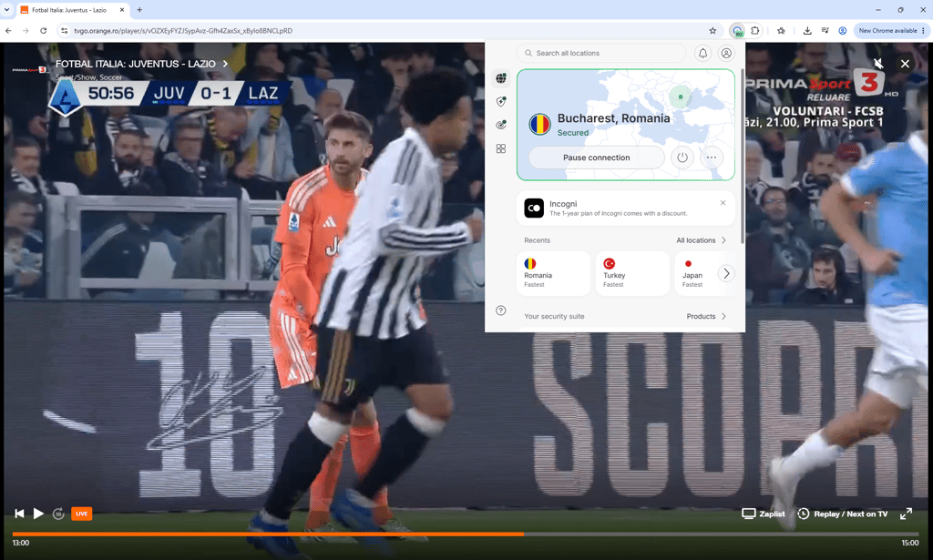
Task: Open the Zaplist channel list
Action: click(x=764, y=514)
